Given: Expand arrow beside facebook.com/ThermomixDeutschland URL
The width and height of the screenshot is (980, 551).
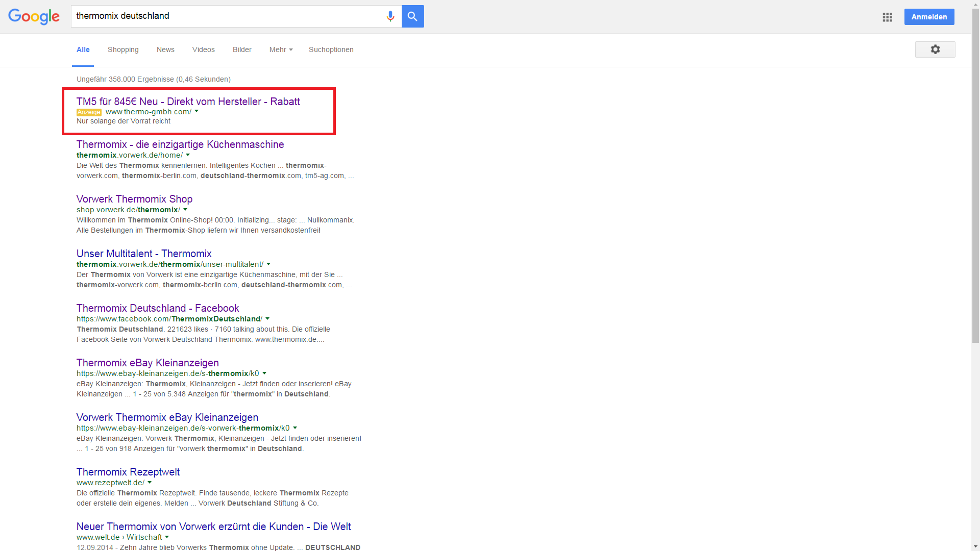Looking at the screenshot, I should click(267, 318).
